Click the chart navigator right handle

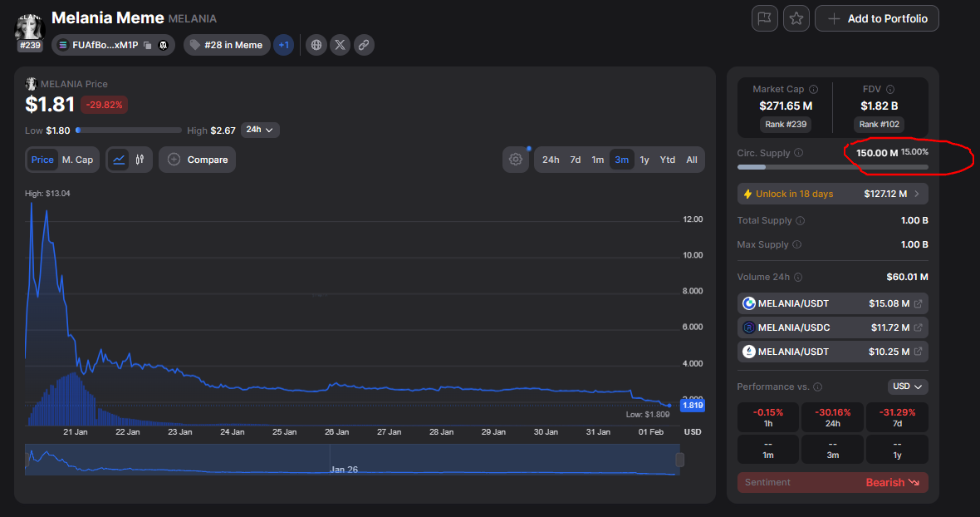(x=680, y=460)
